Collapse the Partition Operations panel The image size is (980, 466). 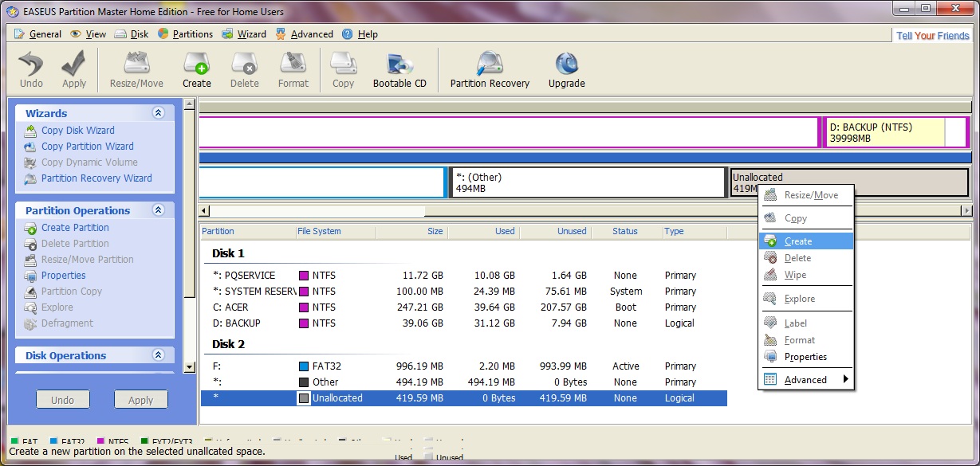point(158,210)
